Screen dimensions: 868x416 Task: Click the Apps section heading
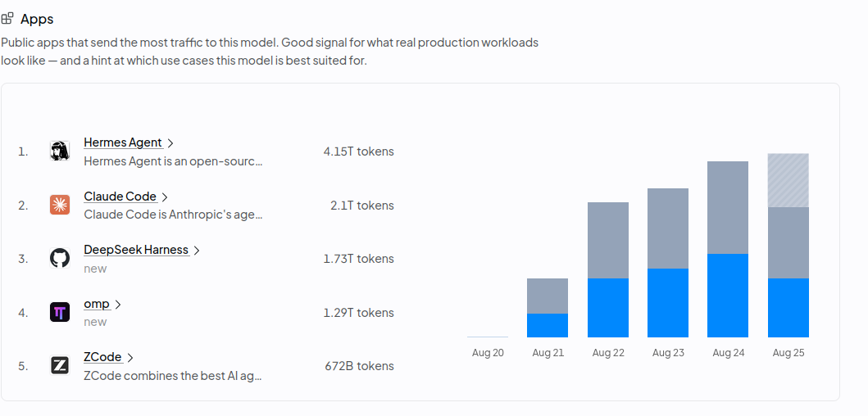[x=37, y=19]
